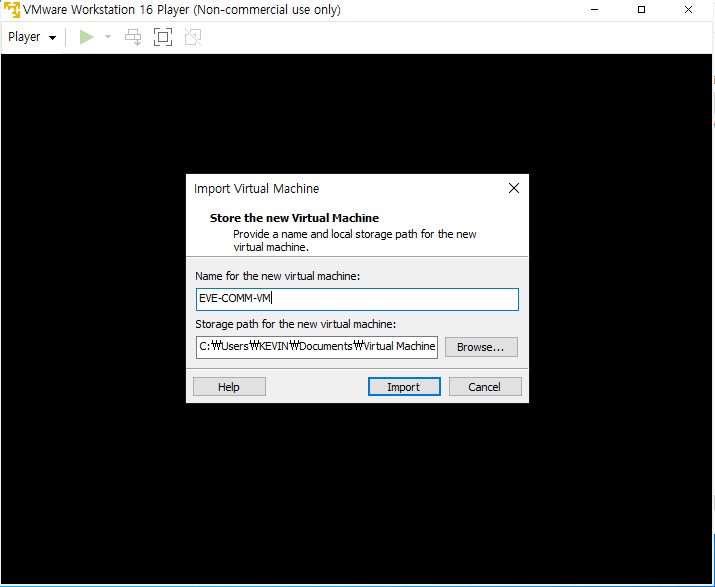Viewport: 715px width, 587px height.
Task: Close the Import Virtual Machine dialog
Action: tap(514, 188)
